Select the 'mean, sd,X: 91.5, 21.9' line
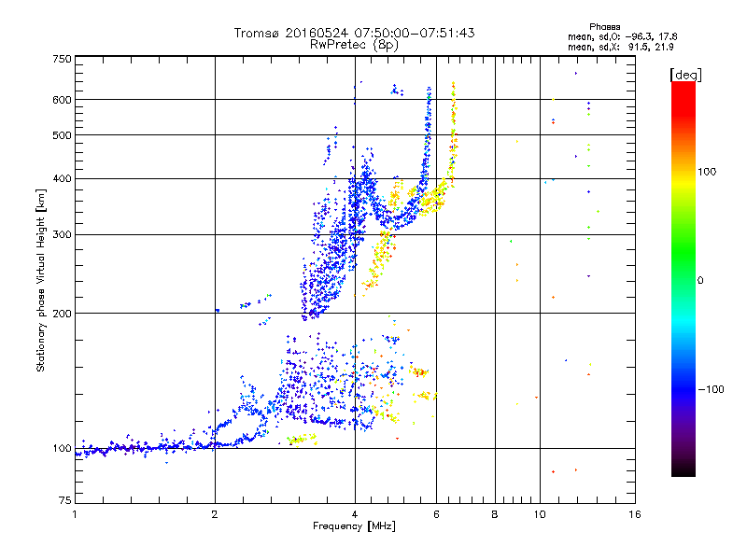 (x=620, y=47)
